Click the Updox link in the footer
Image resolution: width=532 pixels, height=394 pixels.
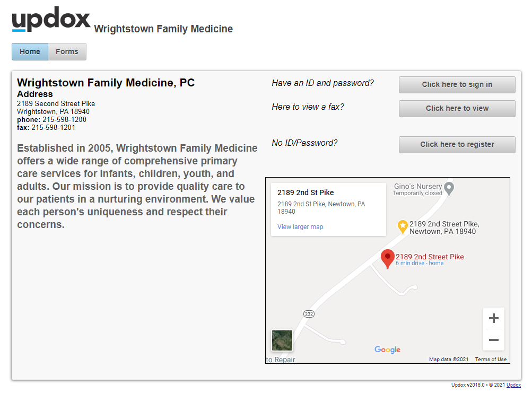pyautogui.click(x=513, y=385)
